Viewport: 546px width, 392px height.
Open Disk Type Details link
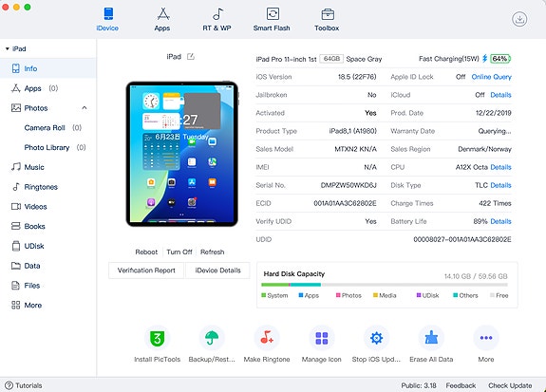pyautogui.click(x=500, y=185)
